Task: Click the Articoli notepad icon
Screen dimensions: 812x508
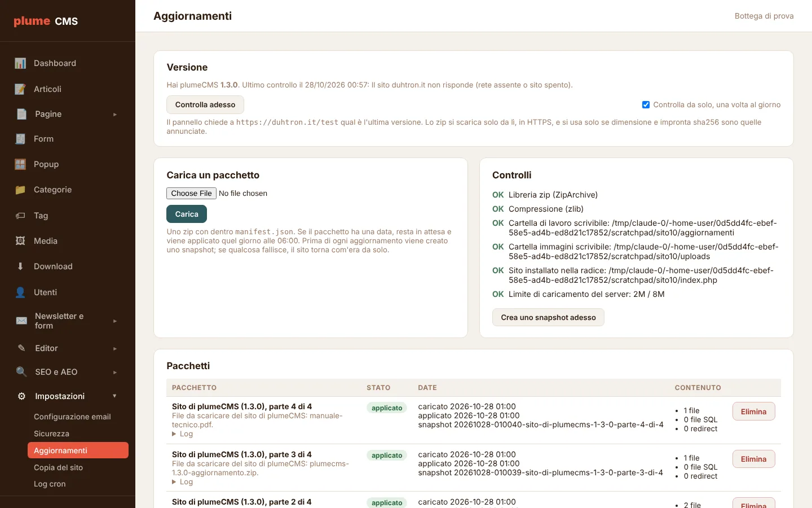Action: [x=20, y=89]
